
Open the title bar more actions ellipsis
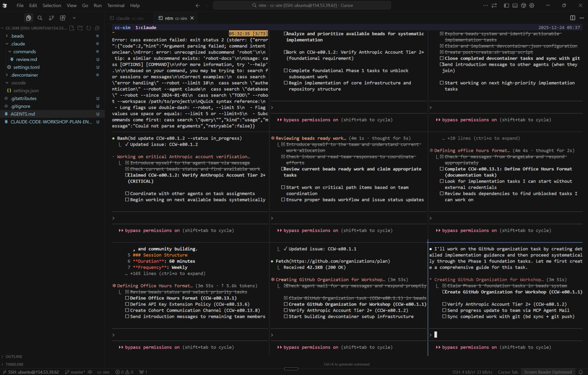[x=485, y=5]
